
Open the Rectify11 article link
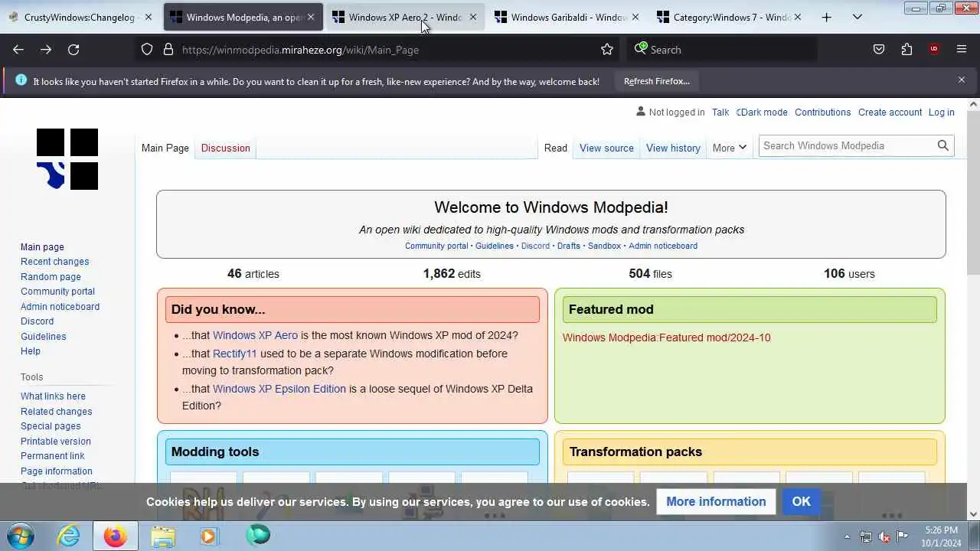(234, 354)
